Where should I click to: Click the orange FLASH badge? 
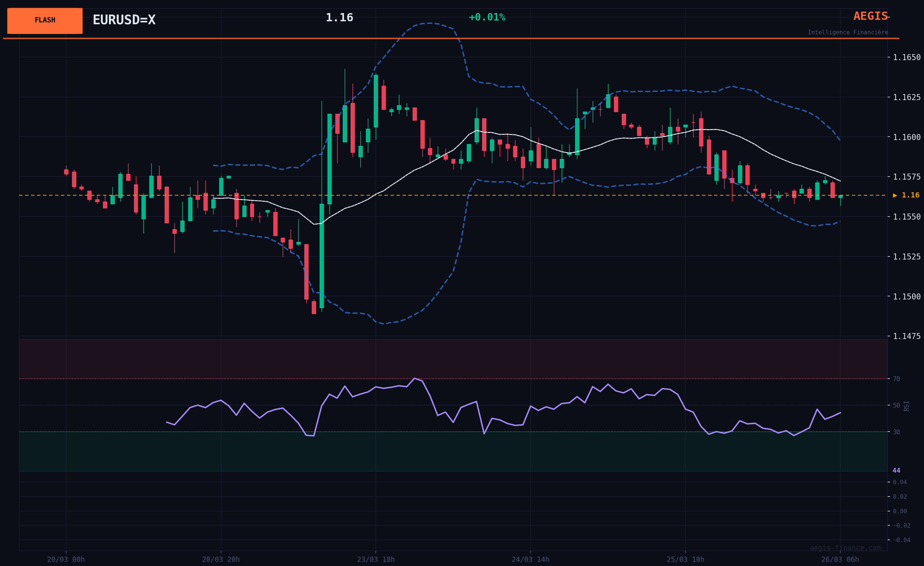pyautogui.click(x=44, y=21)
